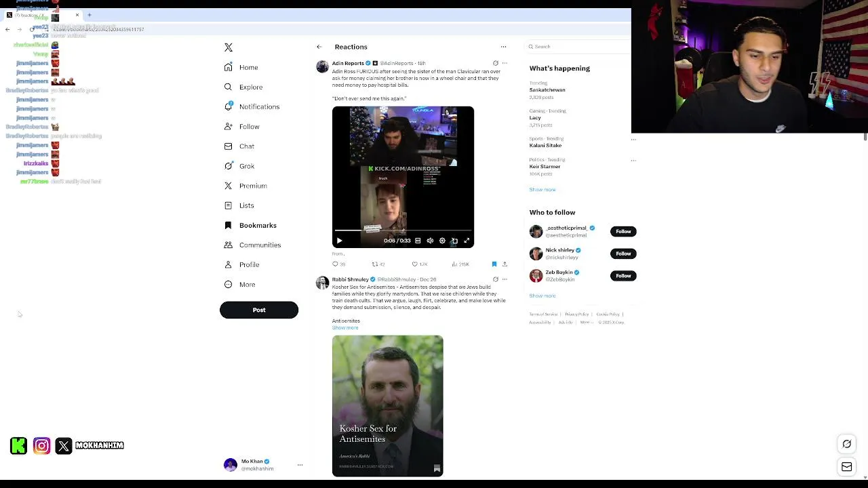
Task: Open Follow page in sidebar
Action: click(242, 126)
